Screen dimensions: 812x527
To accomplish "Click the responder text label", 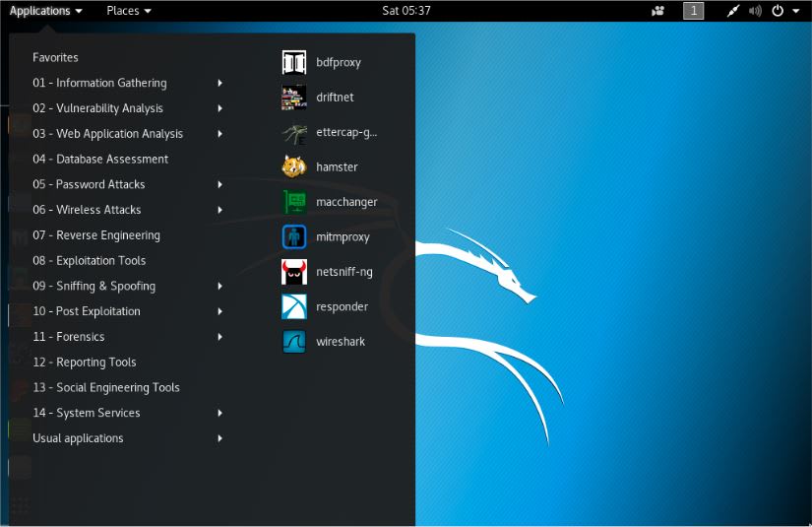I will (x=343, y=306).
